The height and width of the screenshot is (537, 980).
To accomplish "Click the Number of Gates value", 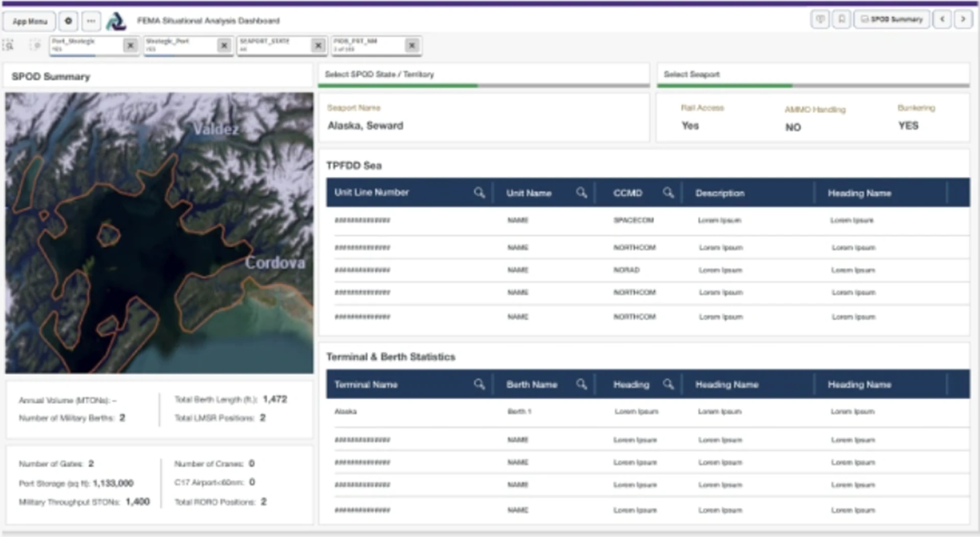I will pos(91,463).
